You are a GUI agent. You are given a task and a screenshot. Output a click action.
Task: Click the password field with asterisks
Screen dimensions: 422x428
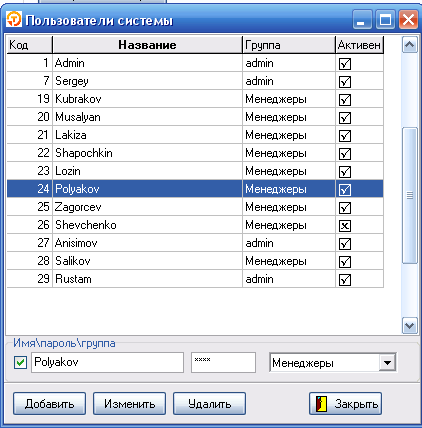coord(223,362)
